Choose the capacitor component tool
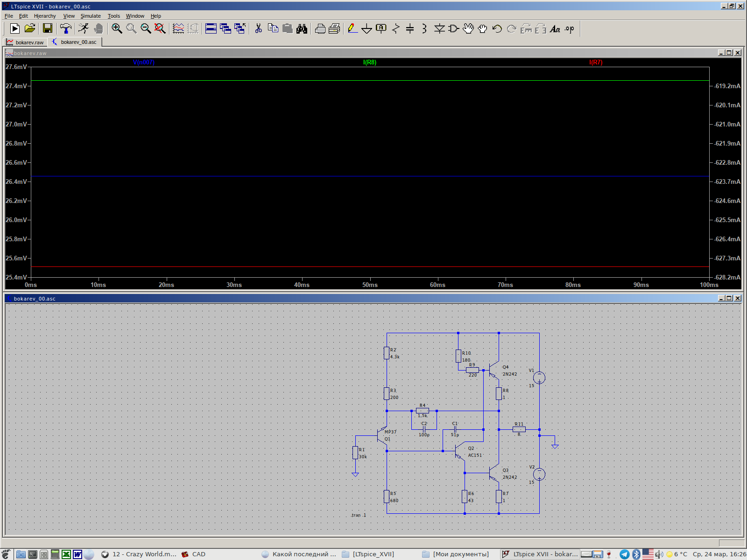The height and width of the screenshot is (560, 747). [x=410, y=29]
